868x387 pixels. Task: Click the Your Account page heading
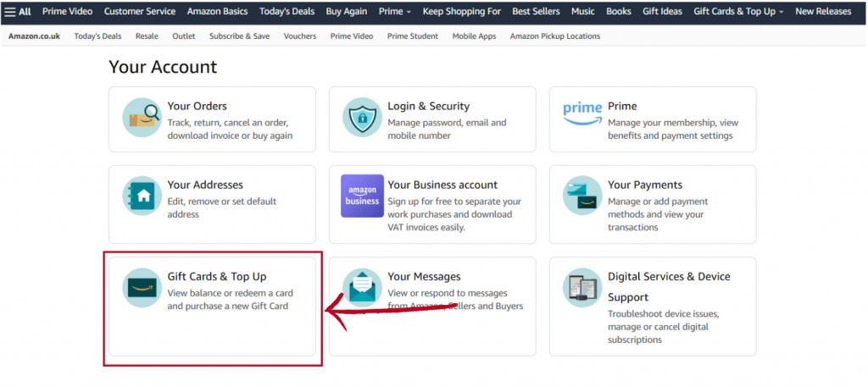click(163, 67)
